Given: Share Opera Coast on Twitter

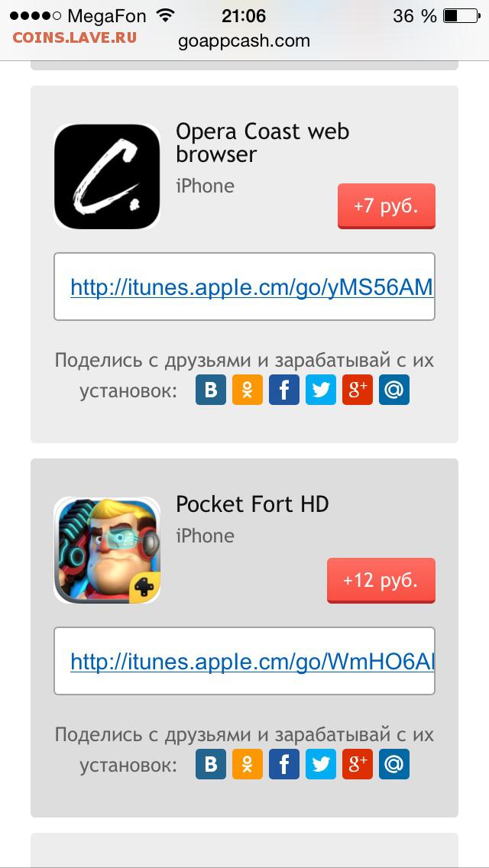Looking at the screenshot, I should click(321, 390).
